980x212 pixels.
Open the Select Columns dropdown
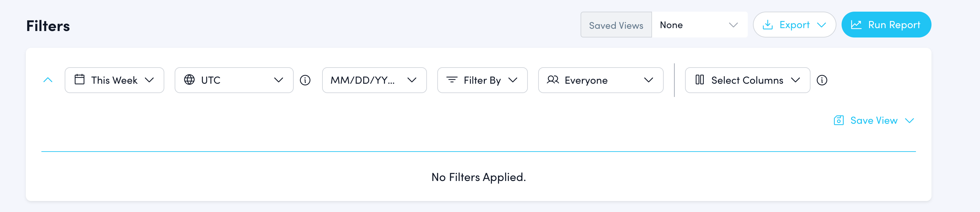[x=747, y=80]
